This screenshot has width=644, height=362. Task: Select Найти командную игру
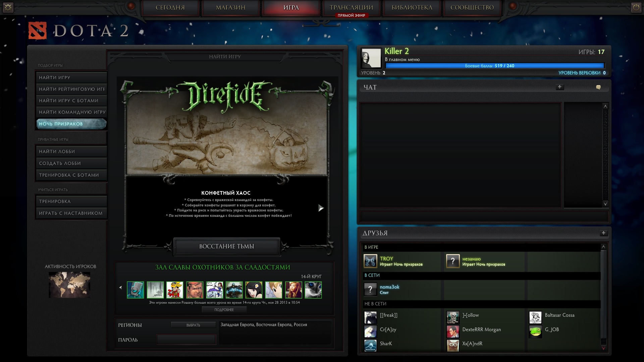click(71, 112)
